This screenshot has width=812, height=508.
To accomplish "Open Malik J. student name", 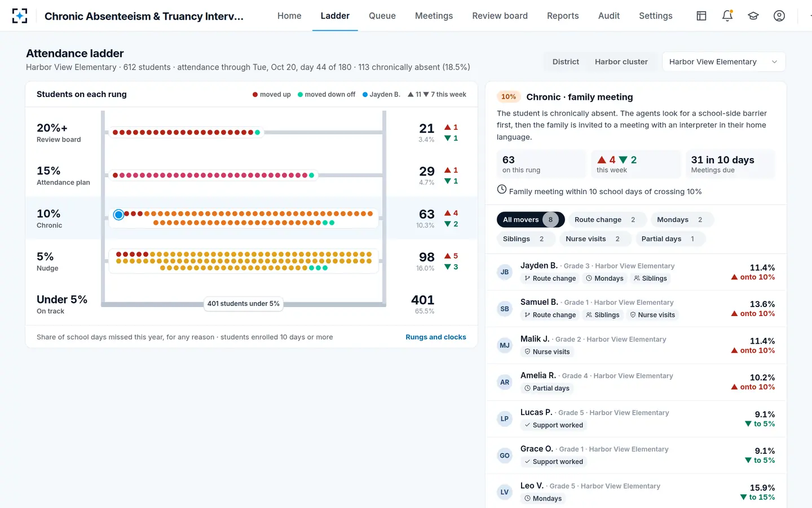I will (x=535, y=339).
